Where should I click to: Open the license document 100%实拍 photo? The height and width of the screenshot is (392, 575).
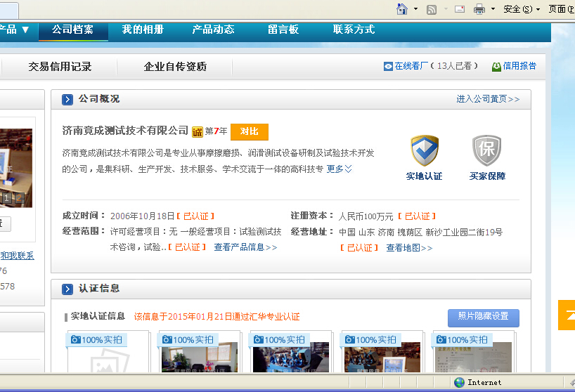tap(473, 353)
